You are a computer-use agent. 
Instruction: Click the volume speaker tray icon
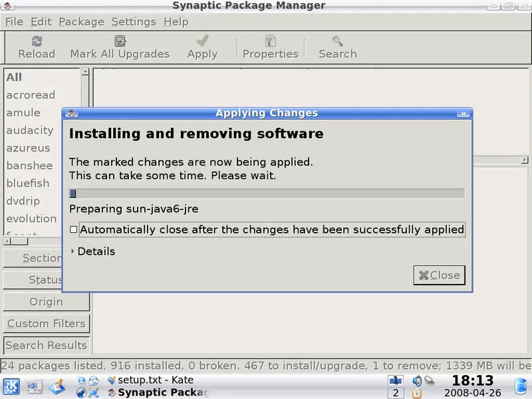click(x=417, y=380)
